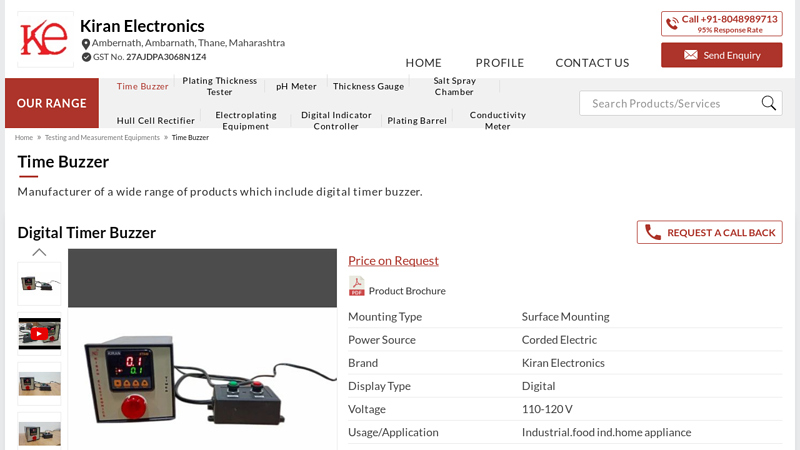Play the YouTube video thumbnail
The image size is (800, 450).
pos(39,334)
